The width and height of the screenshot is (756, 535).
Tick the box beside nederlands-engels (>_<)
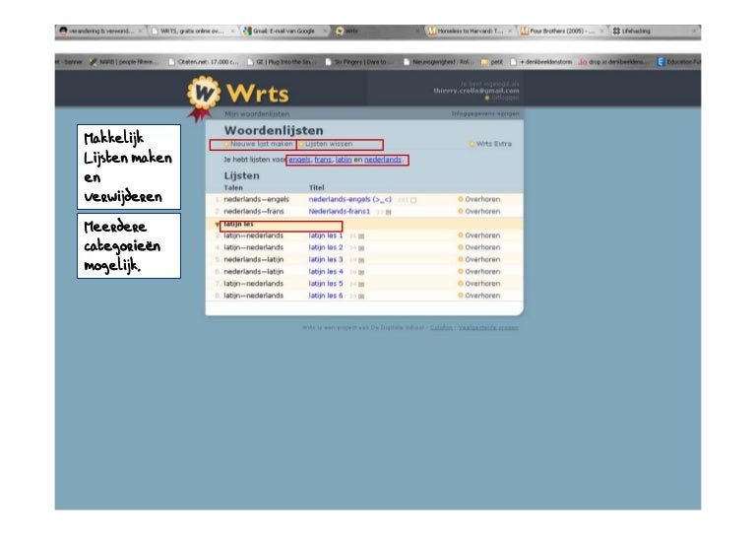[413, 200]
